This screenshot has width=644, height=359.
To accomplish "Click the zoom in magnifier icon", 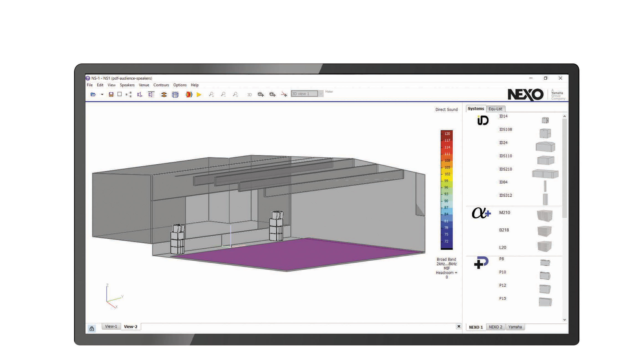I will [x=211, y=95].
